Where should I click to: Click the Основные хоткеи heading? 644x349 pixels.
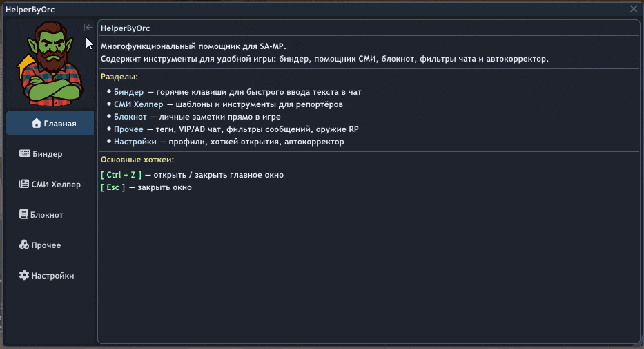point(137,160)
